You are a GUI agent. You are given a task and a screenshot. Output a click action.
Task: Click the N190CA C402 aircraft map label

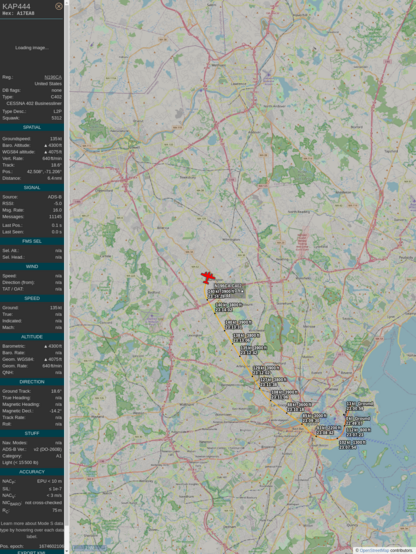(228, 285)
